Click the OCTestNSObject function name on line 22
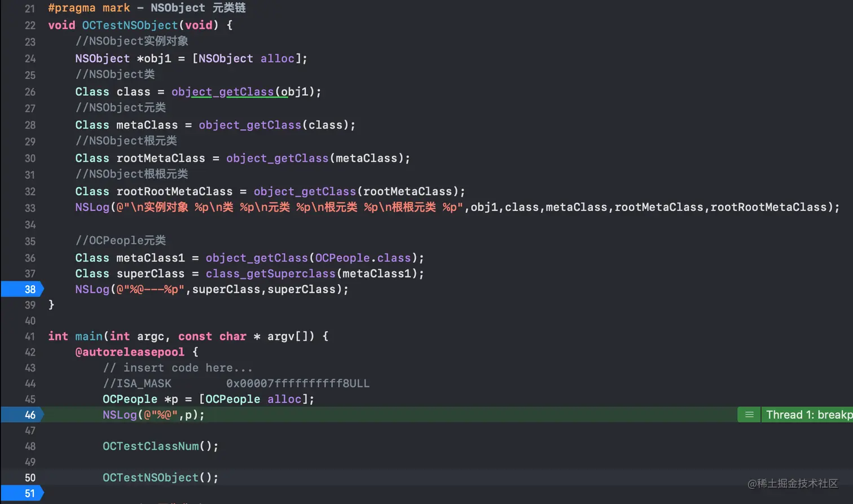Image resolution: width=853 pixels, height=504 pixels. (x=130, y=25)
